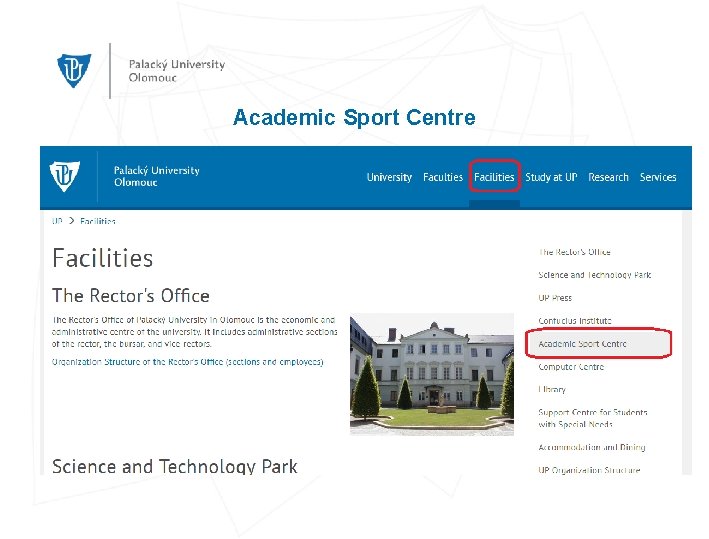Open the Confucius Institute sidebar link
Viewport: 709px width, 539px height.
pyautogui.click(x=575, y=321)
